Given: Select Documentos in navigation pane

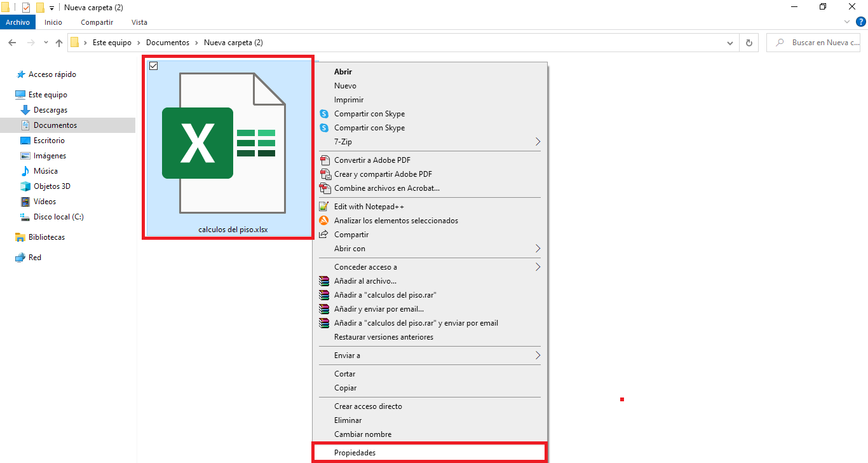Looking at the screenshot, I should (x=68, y=125).
